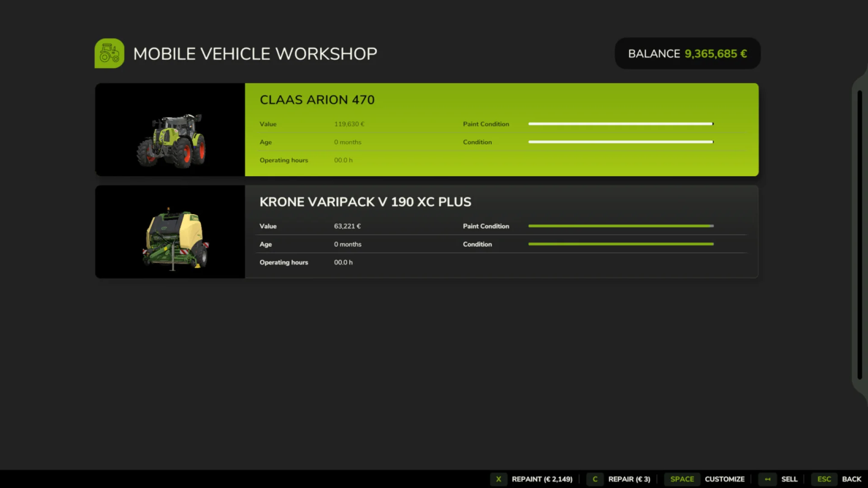Click the tractor workshop icon
The height and width of the screenshot is (488, 868).
pyautogui.click(x=108, y=53)
